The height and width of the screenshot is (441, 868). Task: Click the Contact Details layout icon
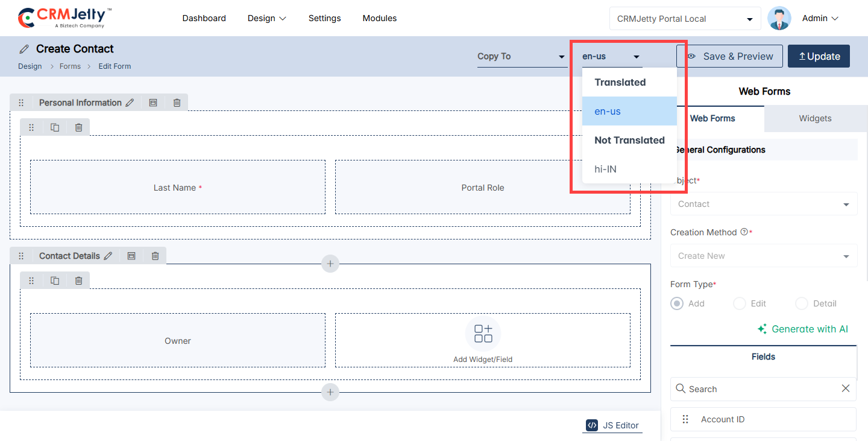click(131, 256)
